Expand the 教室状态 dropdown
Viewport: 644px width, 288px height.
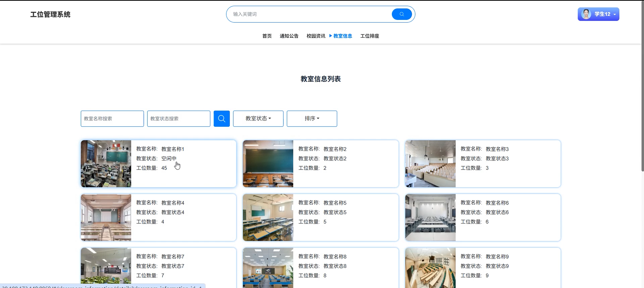coord(258,118)
